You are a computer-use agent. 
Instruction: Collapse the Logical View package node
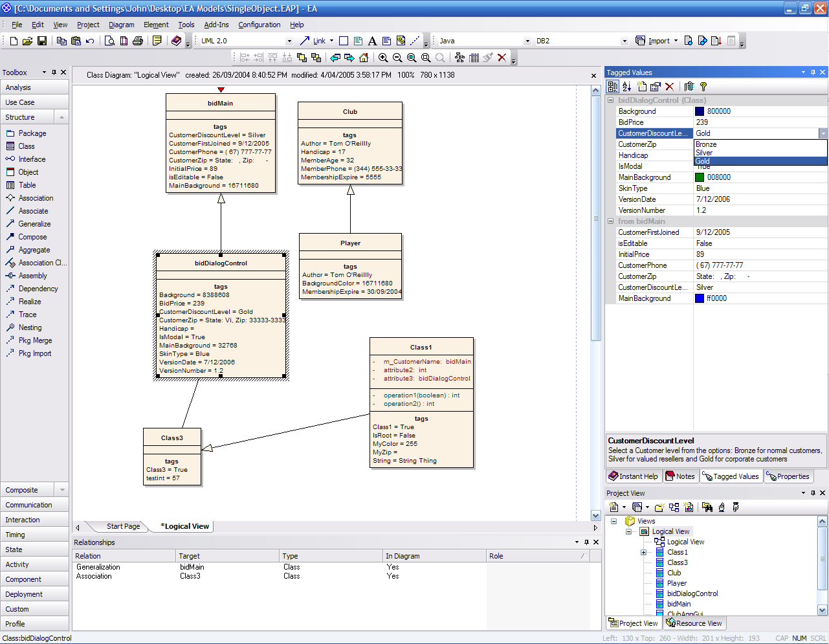point(628,531)
